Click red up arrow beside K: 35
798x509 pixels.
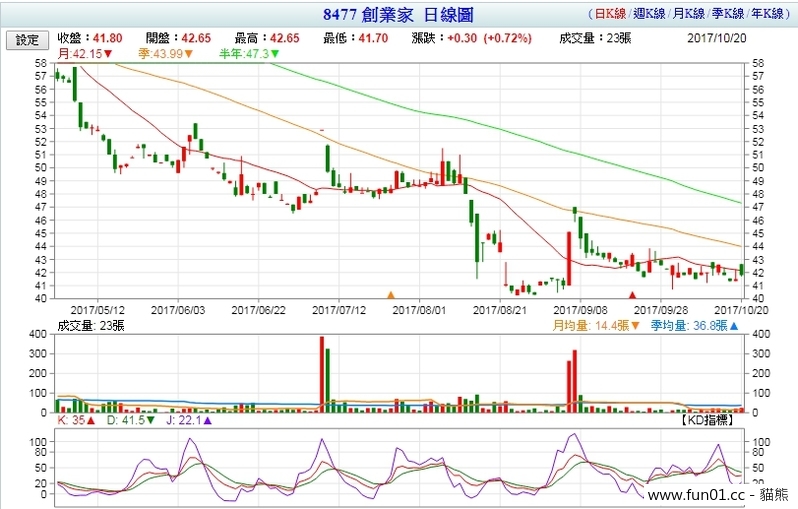[91, 421]
